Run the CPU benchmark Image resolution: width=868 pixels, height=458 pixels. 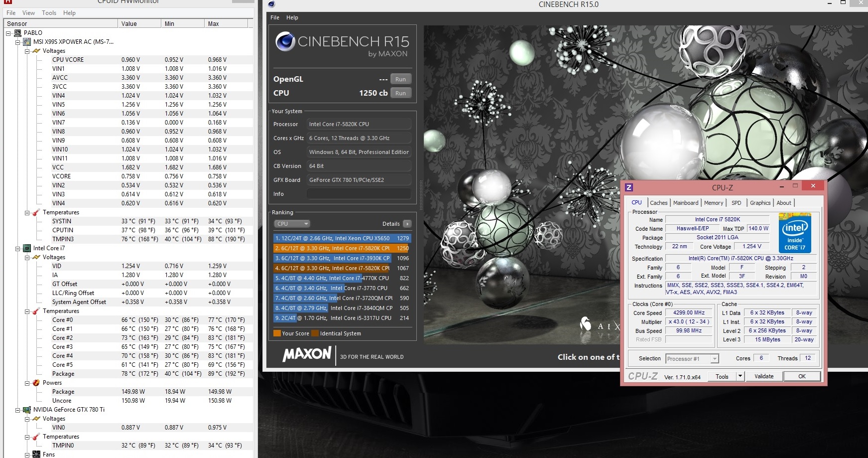click(400, 93)
